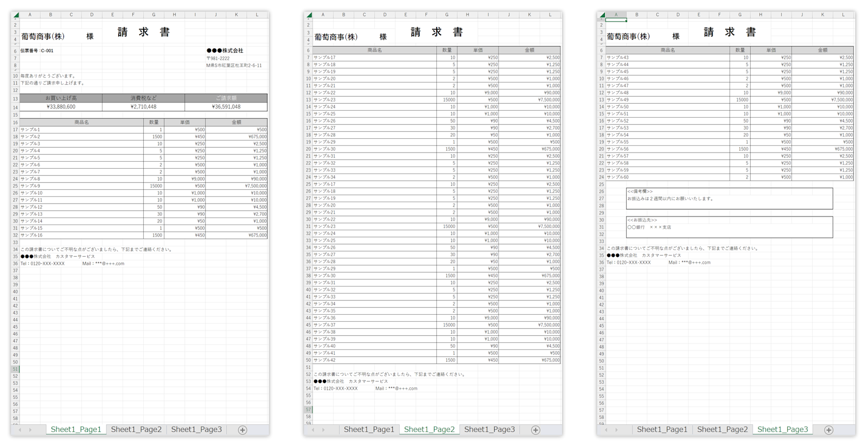Select row 57 header in the middle window

click(x=308, y=410)
